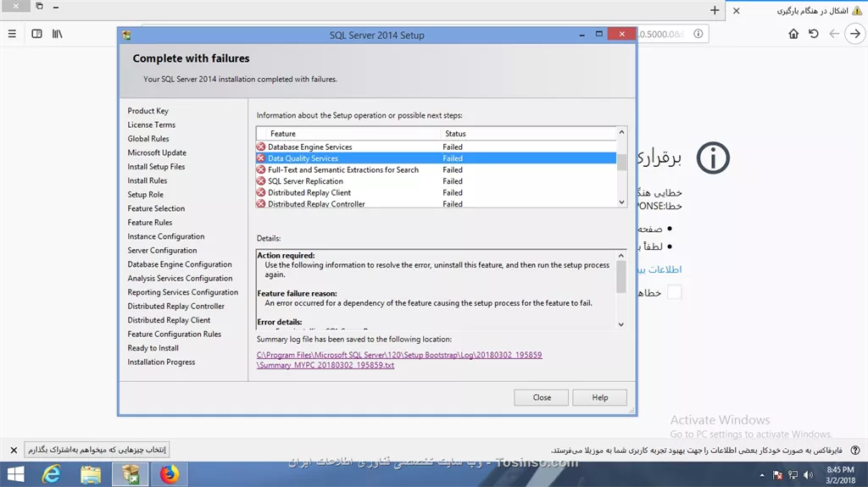This screenshot has width=868, height=487.
Task: Click the Firefox forward arrow button
Action: [x=855, y=34]
